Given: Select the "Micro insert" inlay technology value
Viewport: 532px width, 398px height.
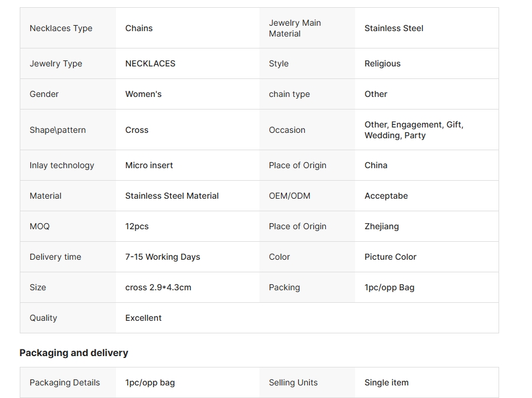Looking at the screenshot, I should pyautogui.click(x=149, y=165).
